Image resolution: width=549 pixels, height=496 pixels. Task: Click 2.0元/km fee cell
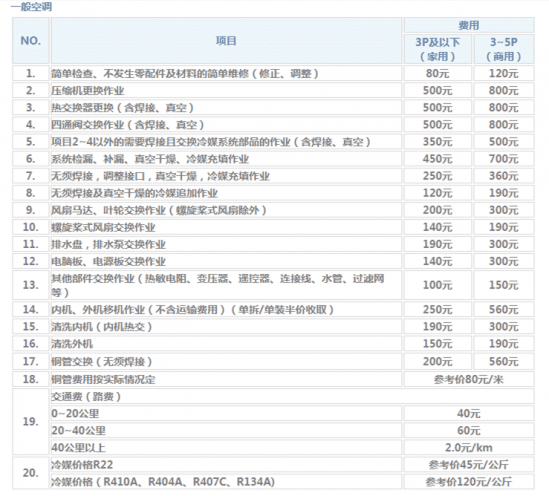469,448
